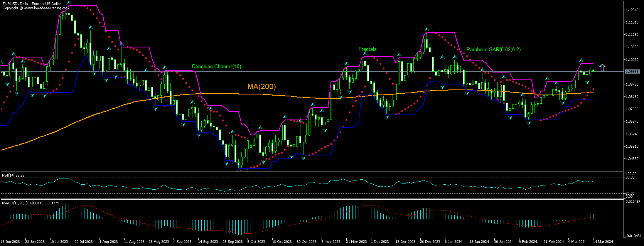Click the 26 Dec 2023 date label
Image resolution: width=644 pixels, height=246 pixels.
pyautogui.click(x=430, y=242)
